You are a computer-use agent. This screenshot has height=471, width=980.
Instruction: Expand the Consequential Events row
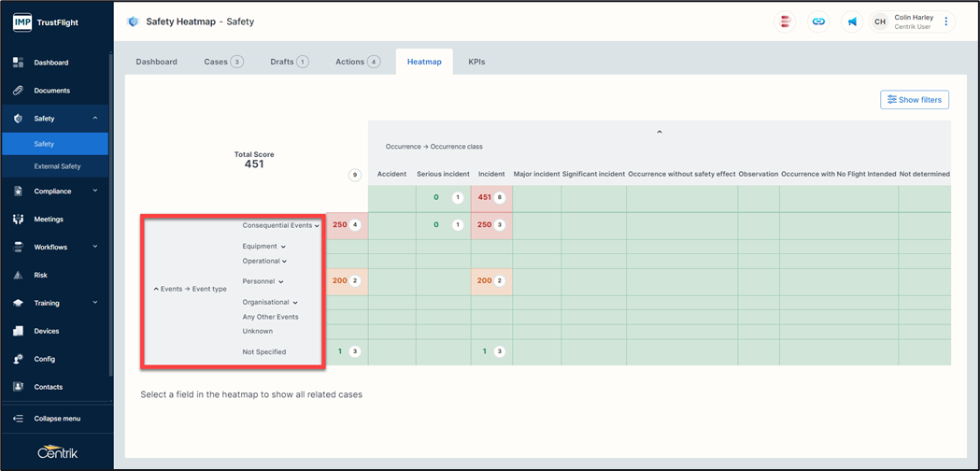pyautogui.click(x=317, y=226)
